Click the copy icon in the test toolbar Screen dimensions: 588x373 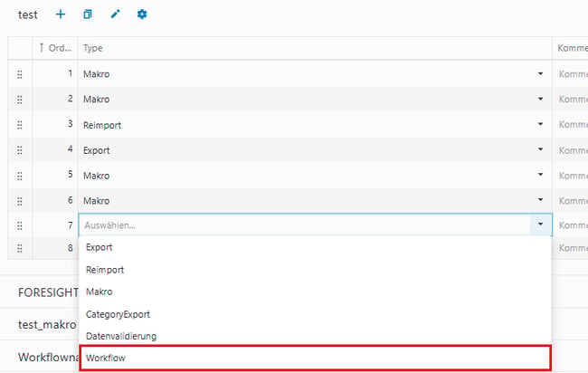pyautogui.click(x=88, y=14)
